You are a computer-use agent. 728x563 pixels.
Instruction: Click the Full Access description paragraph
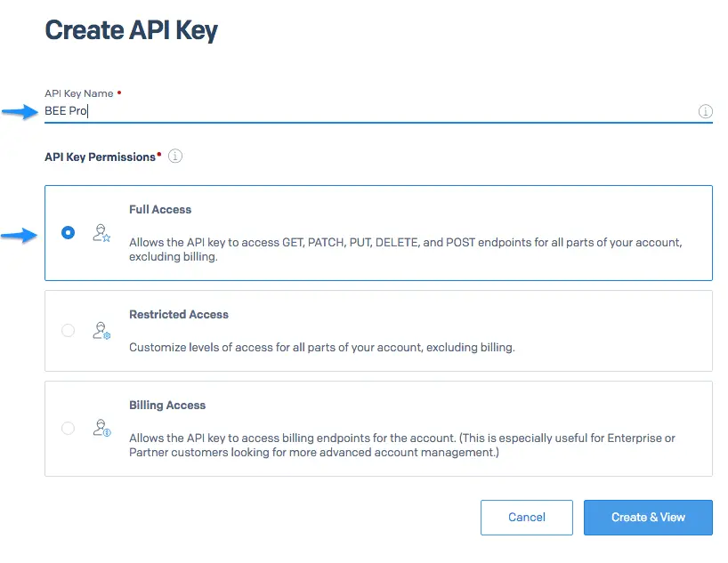(x=405, y=249)
